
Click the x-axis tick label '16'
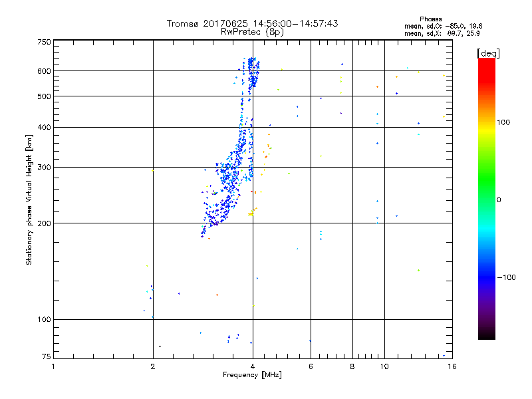pos(452,366)
